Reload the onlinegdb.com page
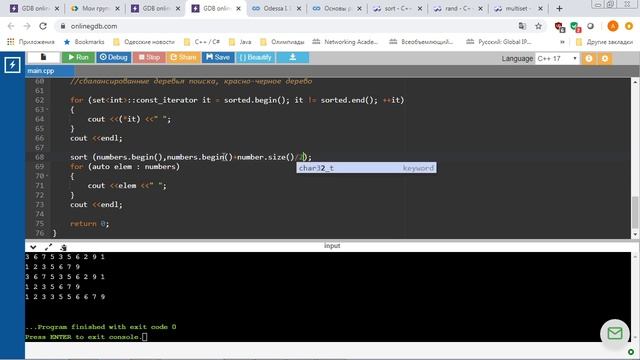640x360 pixels. tap(43, 26)
